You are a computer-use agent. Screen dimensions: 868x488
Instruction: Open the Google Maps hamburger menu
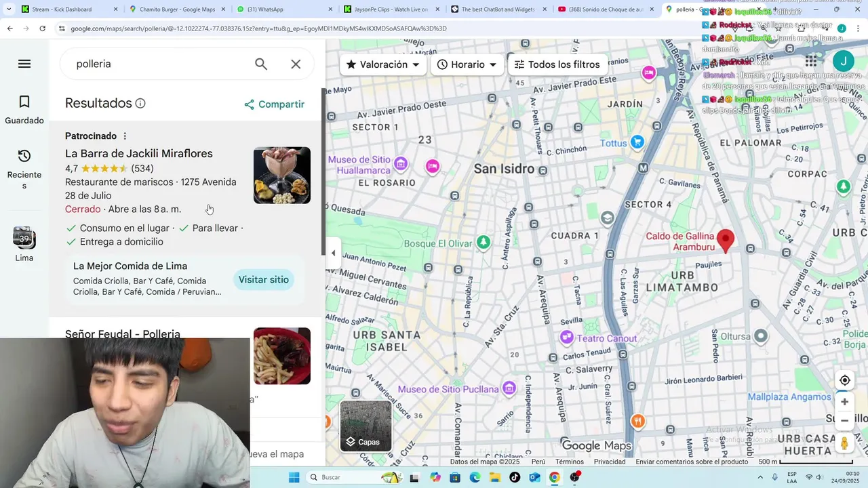tap(24, 64)
